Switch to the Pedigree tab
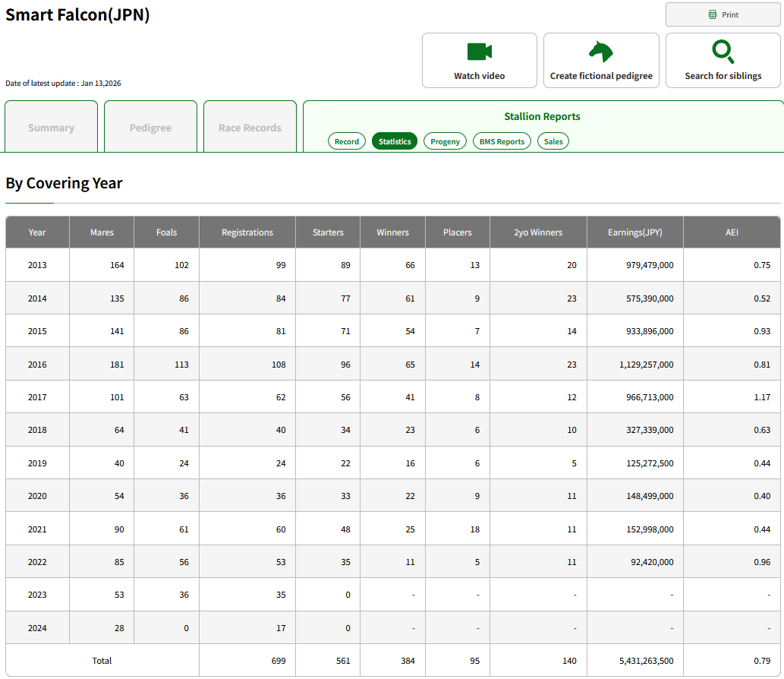This screenshot has height=679, width=784. 150,127
